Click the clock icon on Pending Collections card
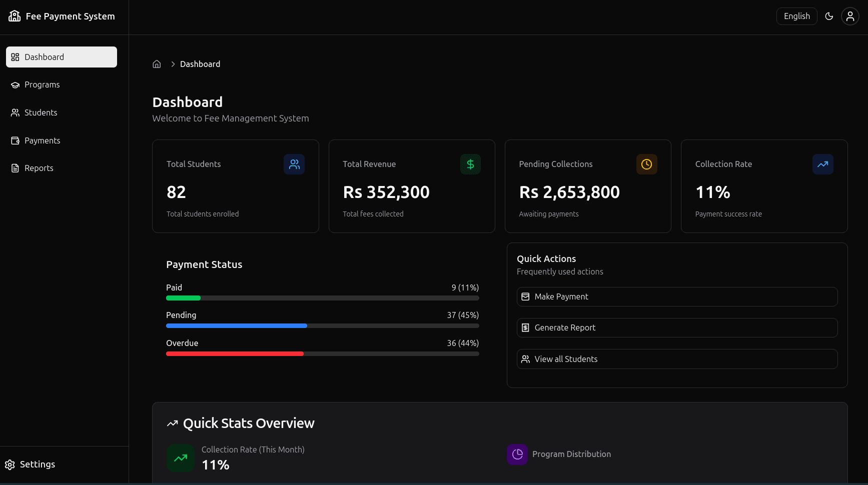Screen dimensions: 868x485 click(646, 164)
